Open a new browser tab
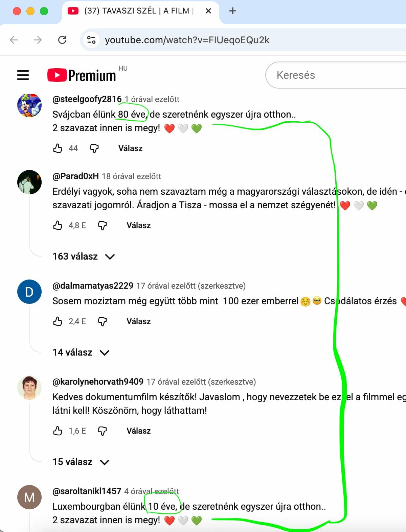The height and width of the screenshot is (532, 406). coord(233,11)
